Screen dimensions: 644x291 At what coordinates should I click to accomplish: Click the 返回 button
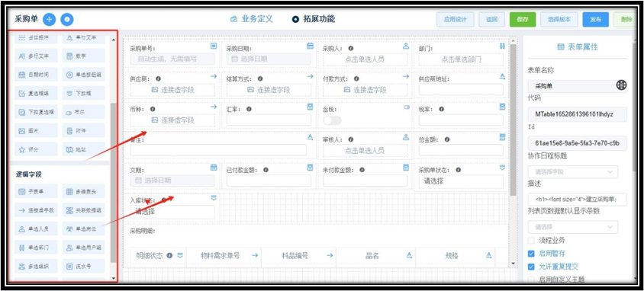point(492,19)
